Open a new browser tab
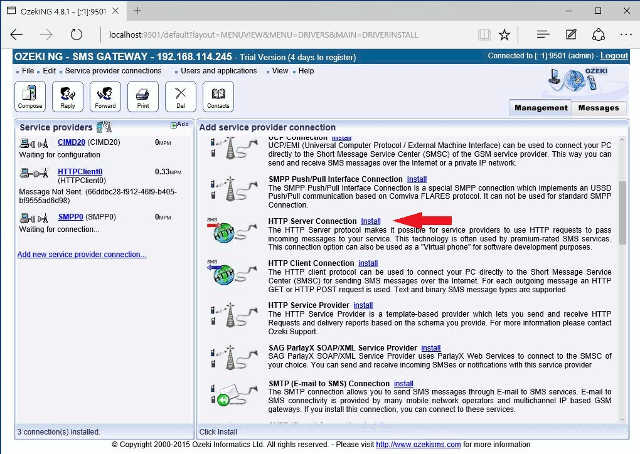Screen dimensions: 640x454 click(x=137, y=11)
